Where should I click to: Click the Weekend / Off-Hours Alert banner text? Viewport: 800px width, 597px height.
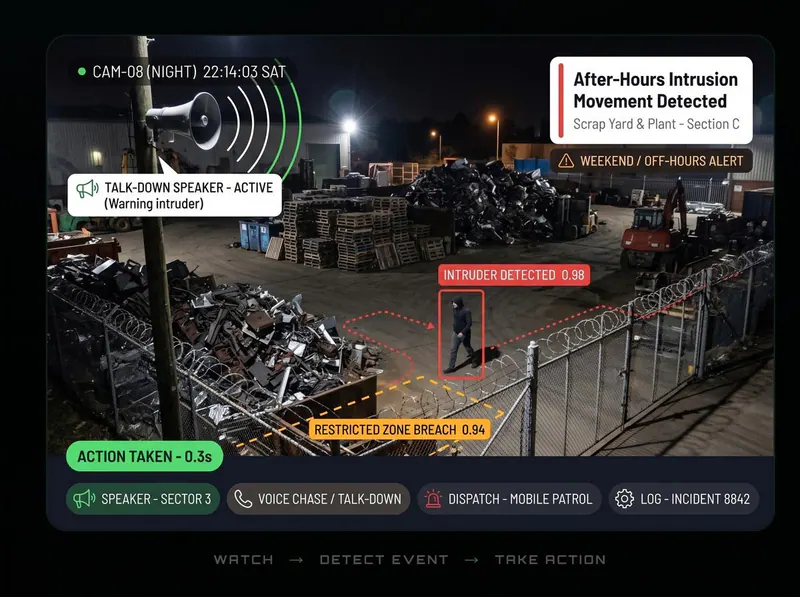click(662, 161)
